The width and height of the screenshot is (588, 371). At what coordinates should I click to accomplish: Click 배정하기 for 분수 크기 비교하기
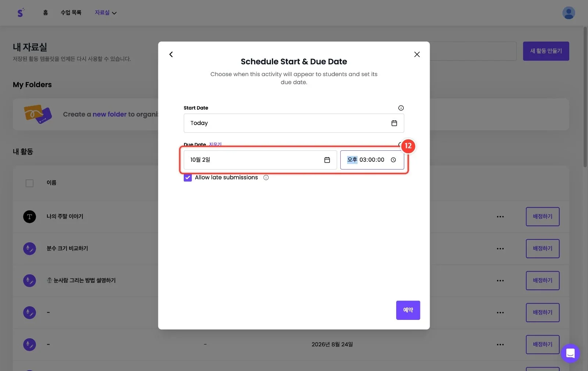pos(542,249)
